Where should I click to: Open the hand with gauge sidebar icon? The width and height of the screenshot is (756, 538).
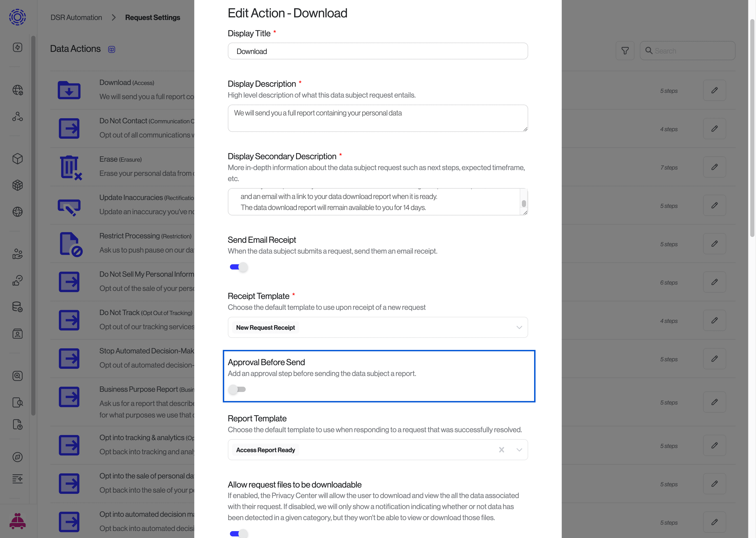click(x=18, y=281)
